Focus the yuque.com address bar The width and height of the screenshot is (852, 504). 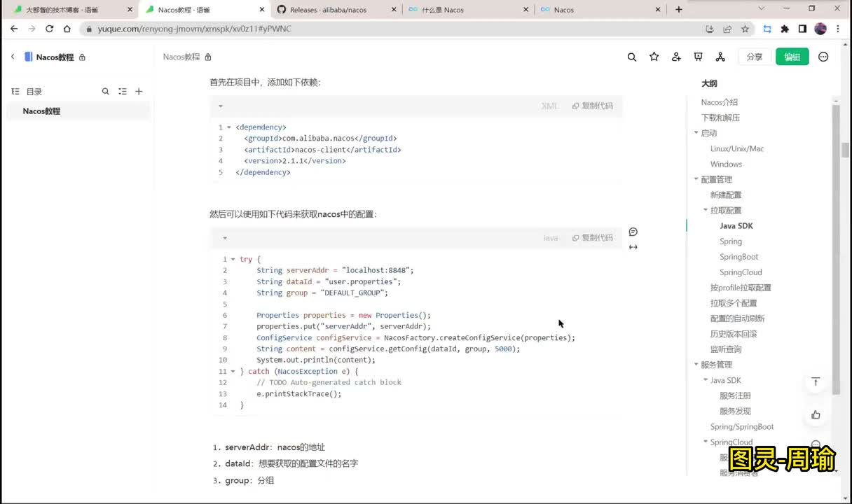pos(392,29)
